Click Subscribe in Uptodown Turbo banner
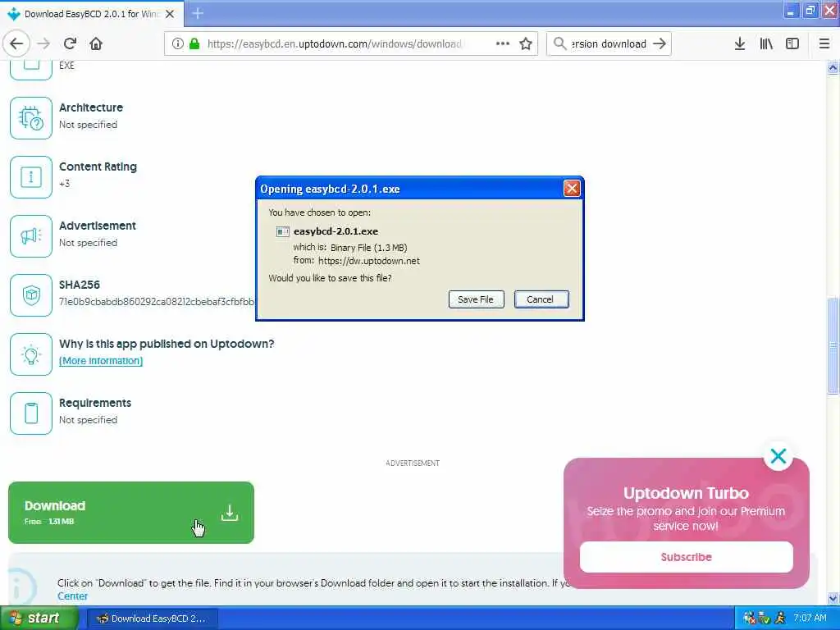The height and width of the screenshot is (630, 840). 687,557
